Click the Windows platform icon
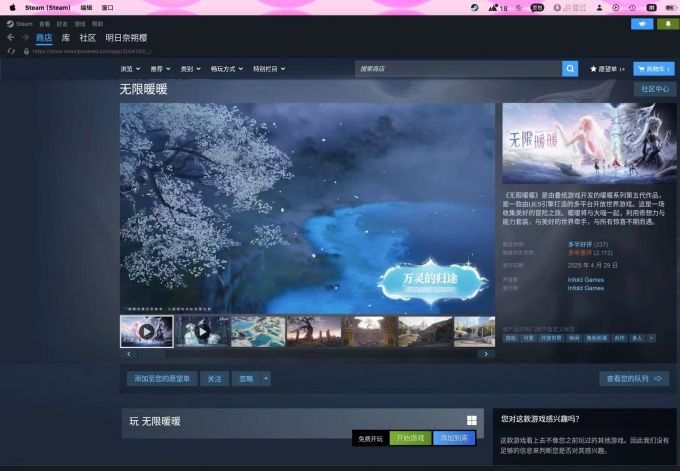 pyautogui.click(x=471, y=420)
